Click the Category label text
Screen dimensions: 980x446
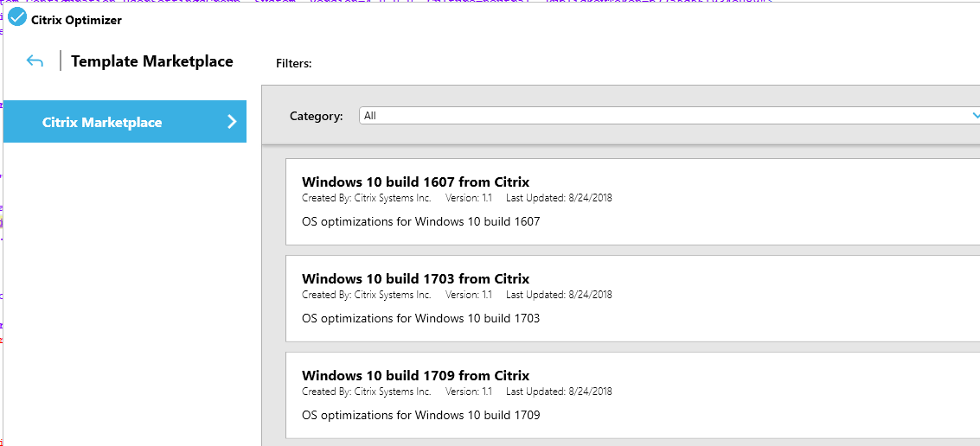(x=316, y=116)
